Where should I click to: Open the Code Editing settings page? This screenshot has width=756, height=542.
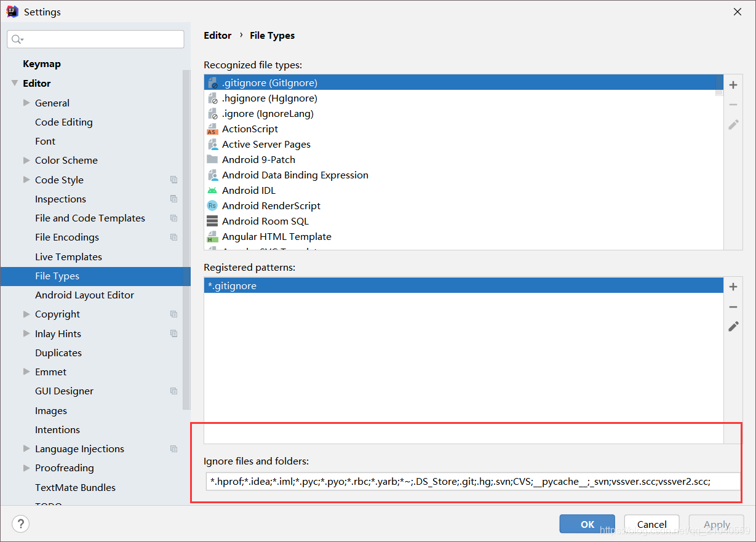pos(64,122)
